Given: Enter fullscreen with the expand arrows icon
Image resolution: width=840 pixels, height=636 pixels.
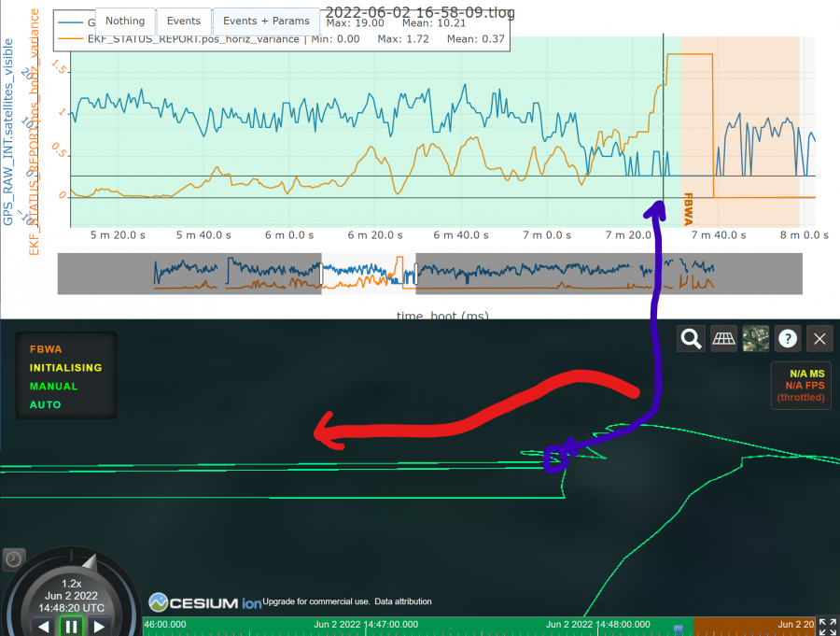Looking at the screenshot, I should point(826,627).
